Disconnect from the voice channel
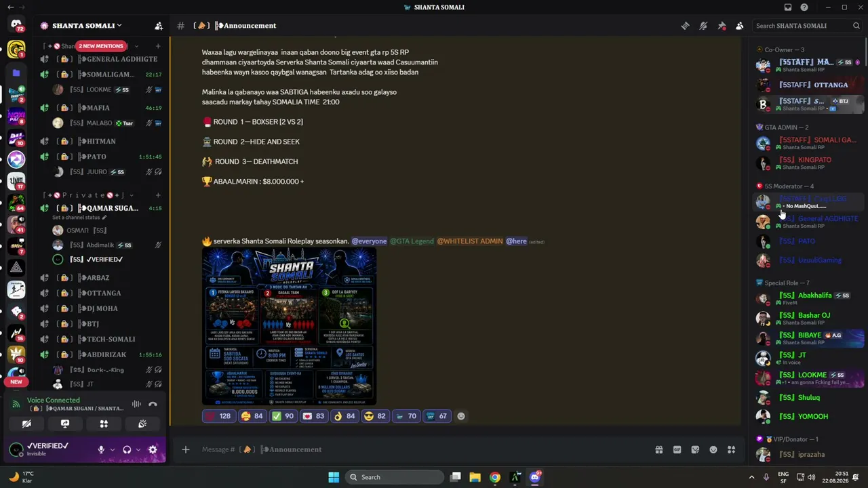The height and width of the screenshot is (488, 868). pos(153,404)
